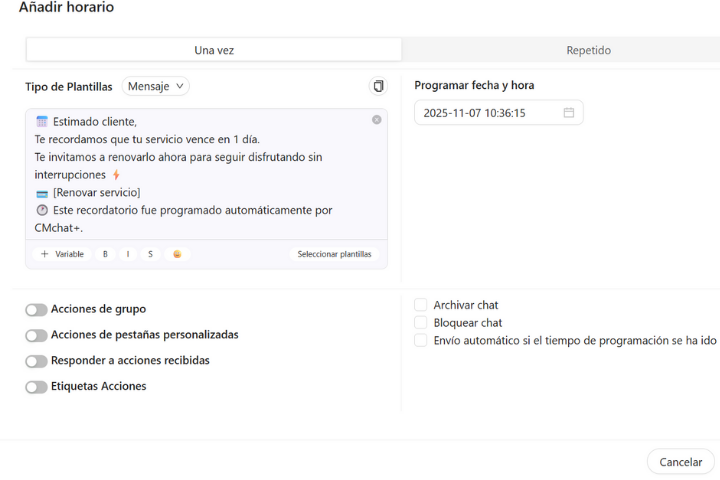Click Seleccionar plantillas button

334,254
